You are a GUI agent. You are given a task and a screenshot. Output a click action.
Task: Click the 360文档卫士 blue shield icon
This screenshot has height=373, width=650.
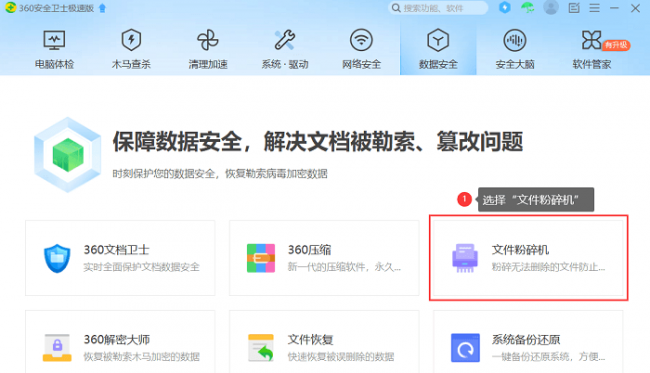(57, 258)
